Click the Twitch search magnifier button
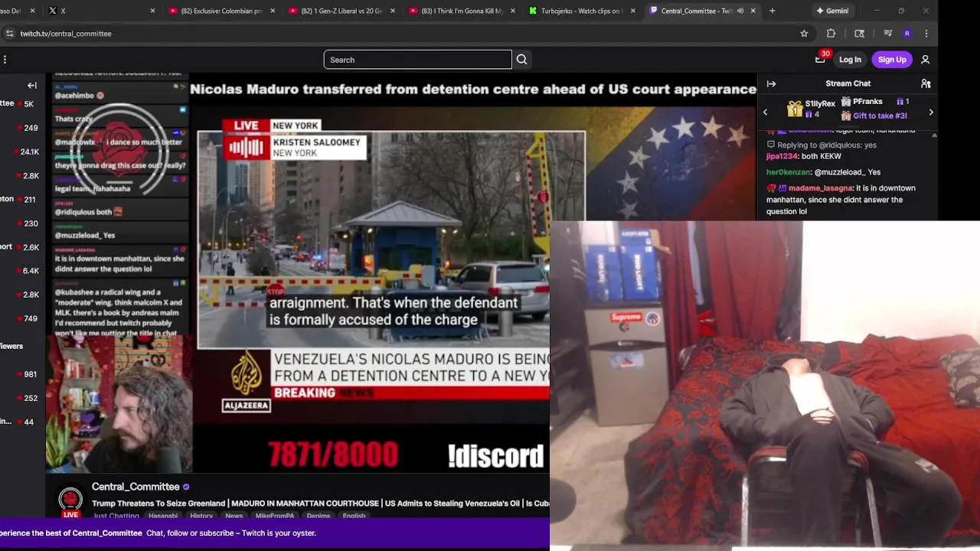The image size is (980, 551). 521,60
